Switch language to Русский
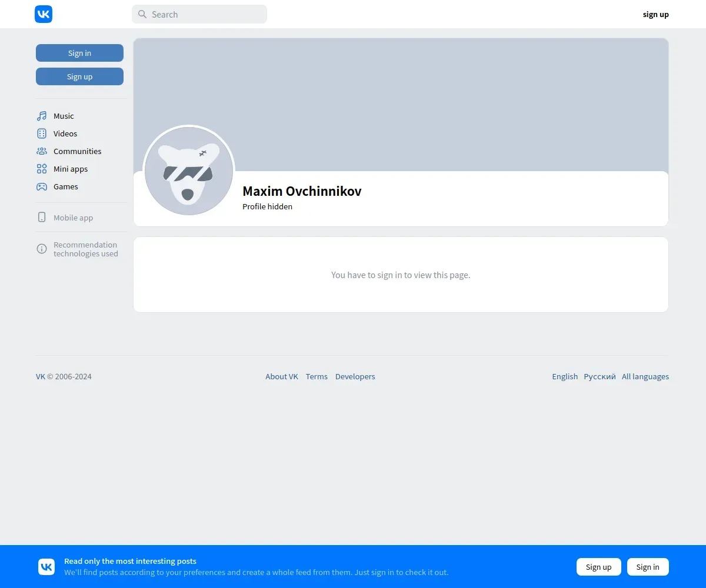This screenshot has width=706, height=588. click(600, 376)
